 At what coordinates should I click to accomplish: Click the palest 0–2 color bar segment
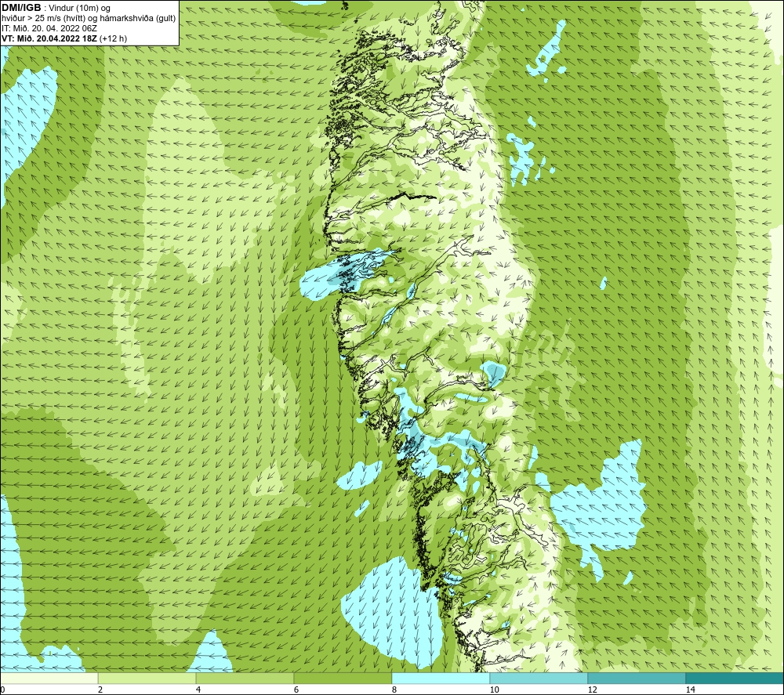(49, 678)
